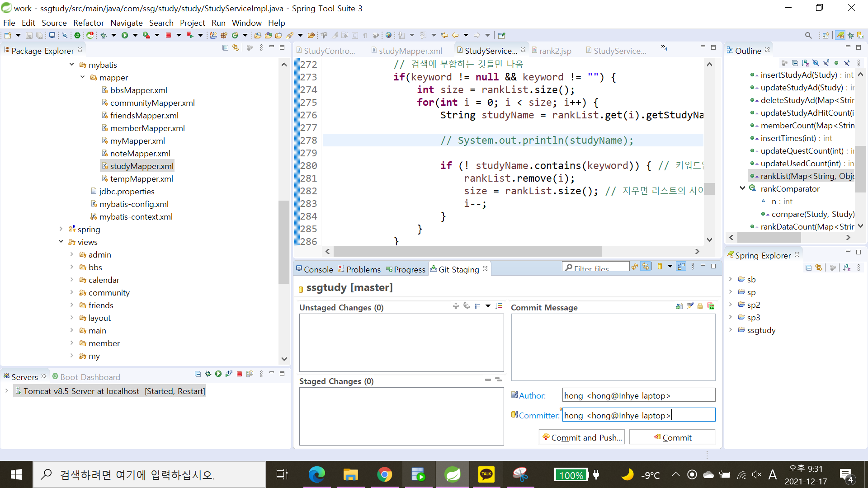This screenshot has width=868, height=488.
Task: Toggle Git Staging column layout button
Action: tap(681, 267)
